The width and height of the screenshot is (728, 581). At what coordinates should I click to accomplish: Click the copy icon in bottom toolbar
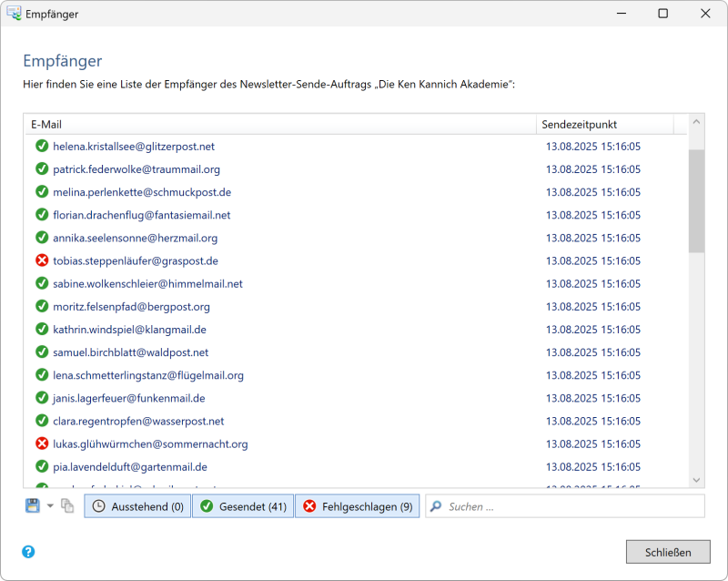[x=67, y=506]
